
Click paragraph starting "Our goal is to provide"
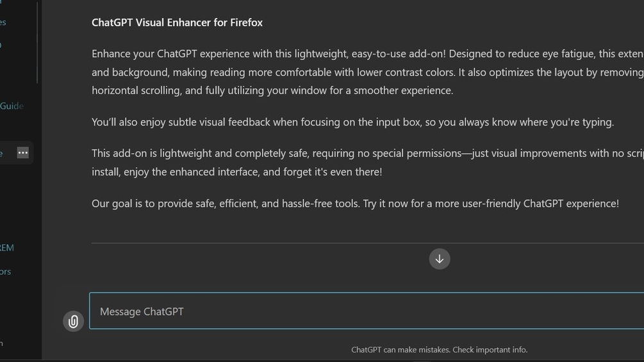pos(355,204)
